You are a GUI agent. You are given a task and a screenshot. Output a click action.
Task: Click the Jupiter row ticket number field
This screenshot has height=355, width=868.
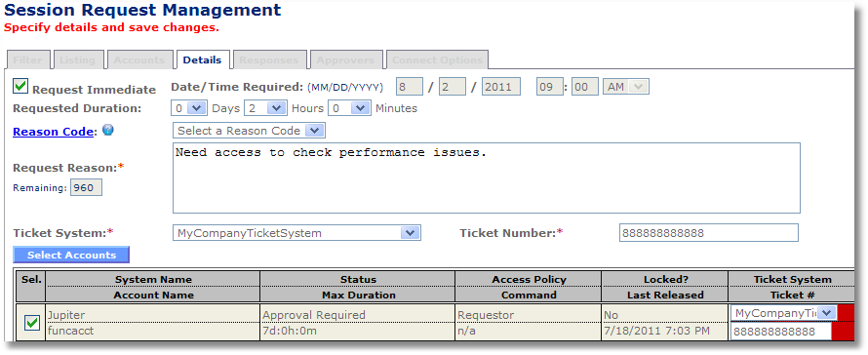[781, 332]
